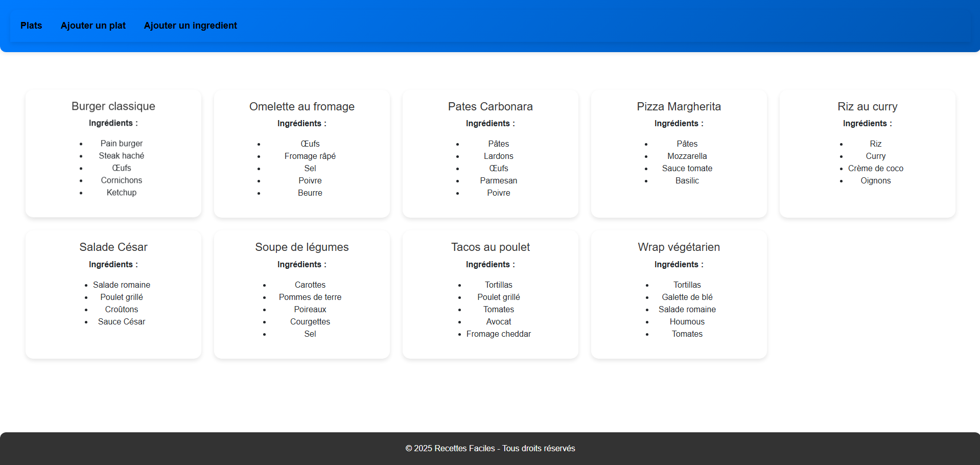Click the Tacos au poulet heading
The width and height of the screenshot is (980, 465).
490,247
